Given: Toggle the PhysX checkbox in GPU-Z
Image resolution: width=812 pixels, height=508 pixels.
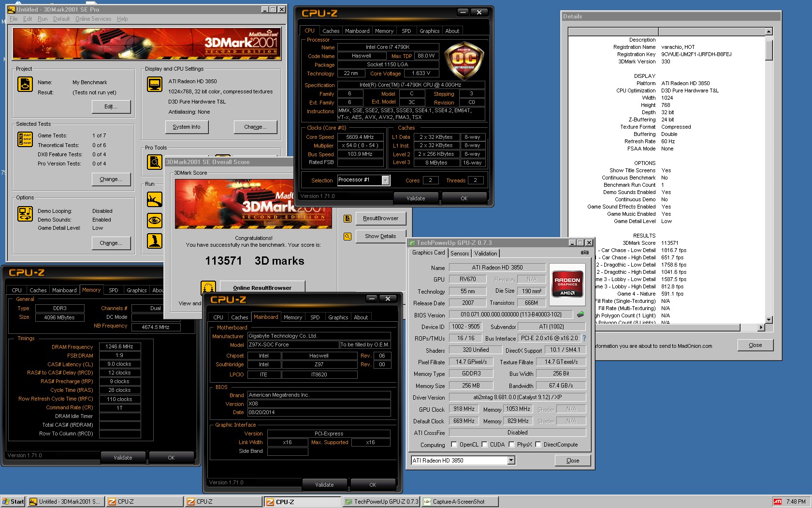Looking at the screenshot, I should click(511, 445).
